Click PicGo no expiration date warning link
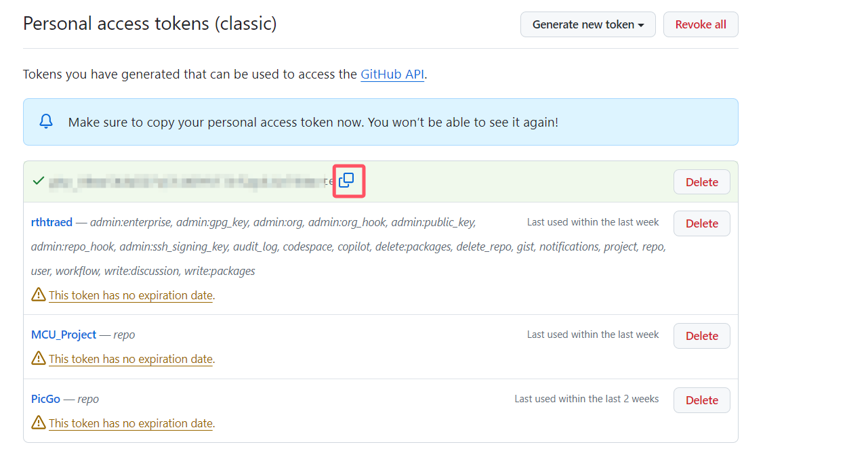868x451 pixels. [131, 423]
